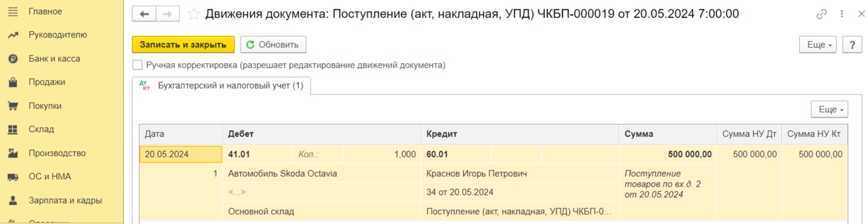868x224 pixels.
Task: Enable Ручная корректировка checkbox
Action: [x=137, y=65]
